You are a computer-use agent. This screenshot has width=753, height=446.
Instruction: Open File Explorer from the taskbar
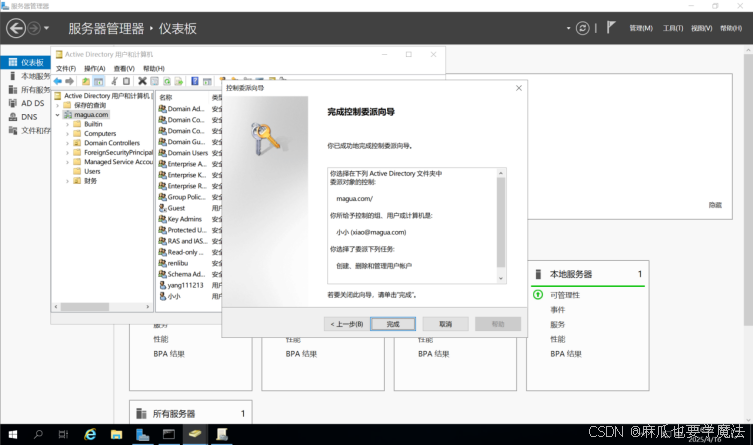point(116,434)
